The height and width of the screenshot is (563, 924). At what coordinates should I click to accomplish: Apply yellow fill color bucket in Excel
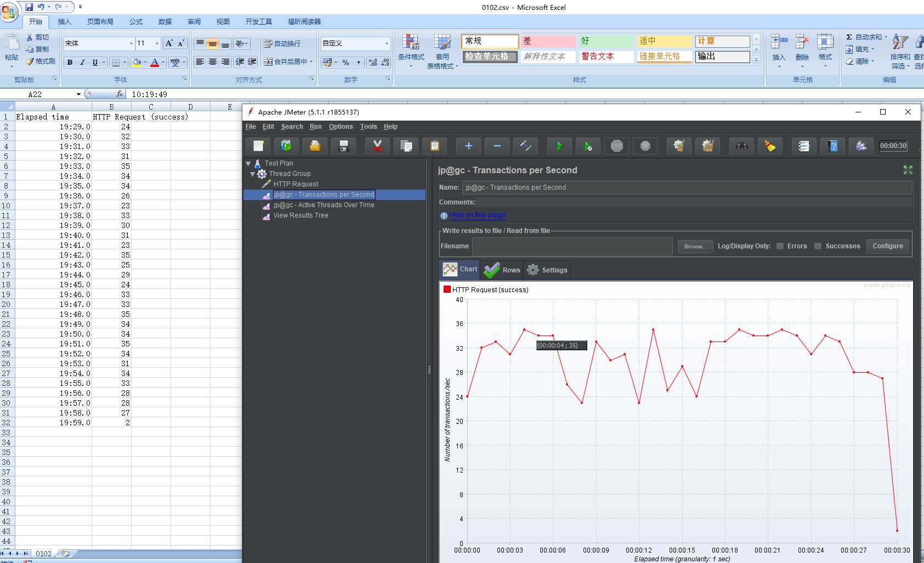tap(137, 62)
